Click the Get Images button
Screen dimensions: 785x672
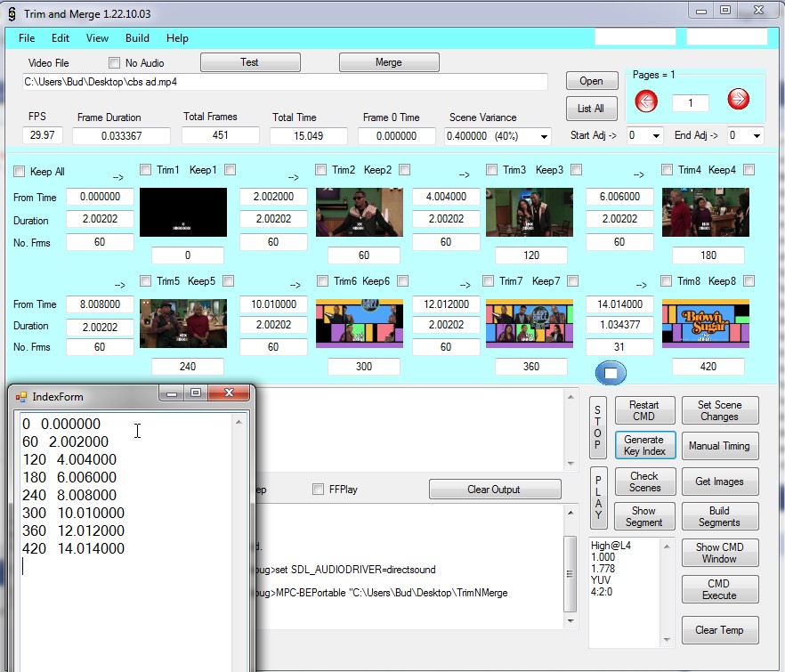(720, 482)
